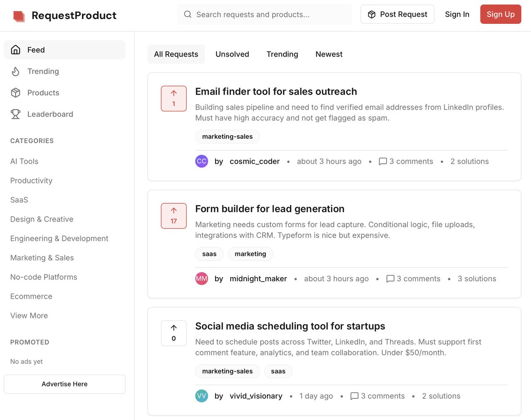Viewport: 531px width, 420px height.
Task: Open the Newest requests tab
Action: [x=329, y=54]
